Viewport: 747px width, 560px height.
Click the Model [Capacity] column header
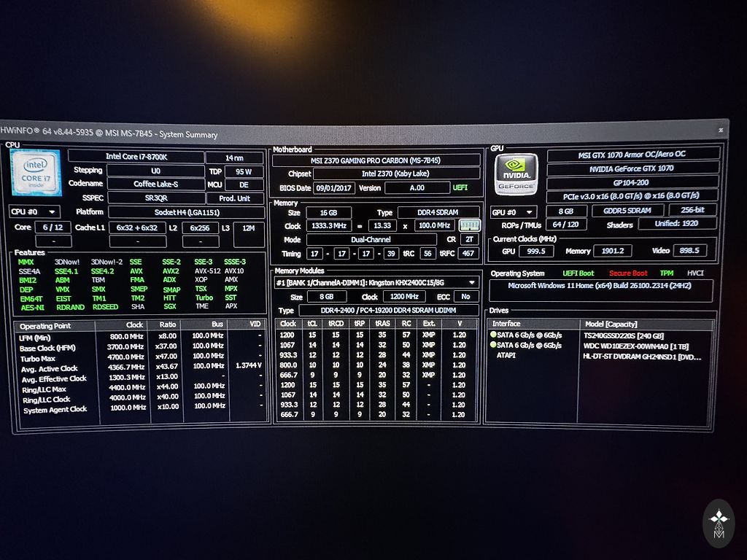tap(611, 324)
